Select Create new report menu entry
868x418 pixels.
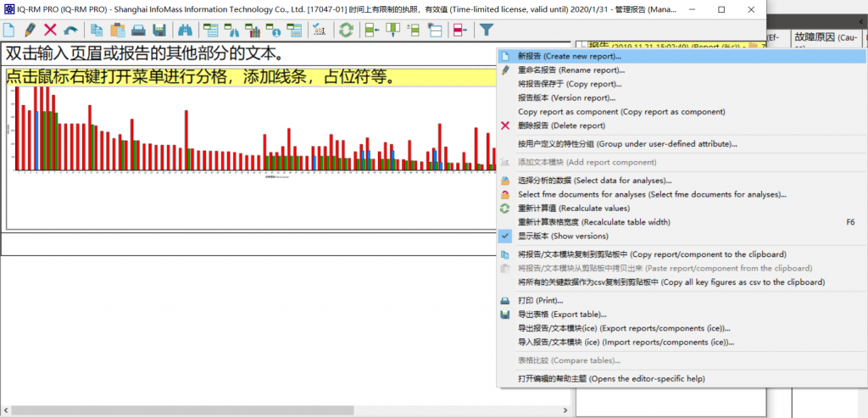click(569, 56)
